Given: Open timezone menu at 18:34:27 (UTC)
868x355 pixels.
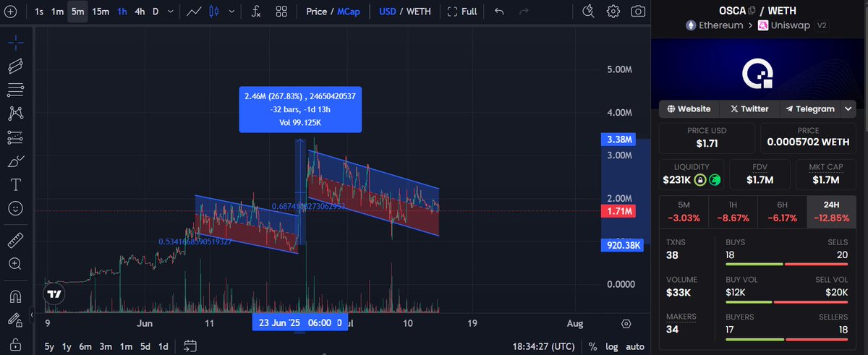Looking at the screenshot, I should (x=544, y=346).
